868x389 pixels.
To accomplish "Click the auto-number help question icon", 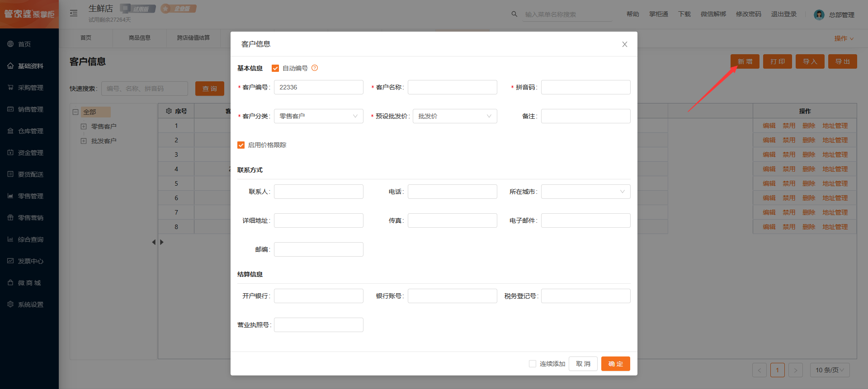I will [315, 68].
